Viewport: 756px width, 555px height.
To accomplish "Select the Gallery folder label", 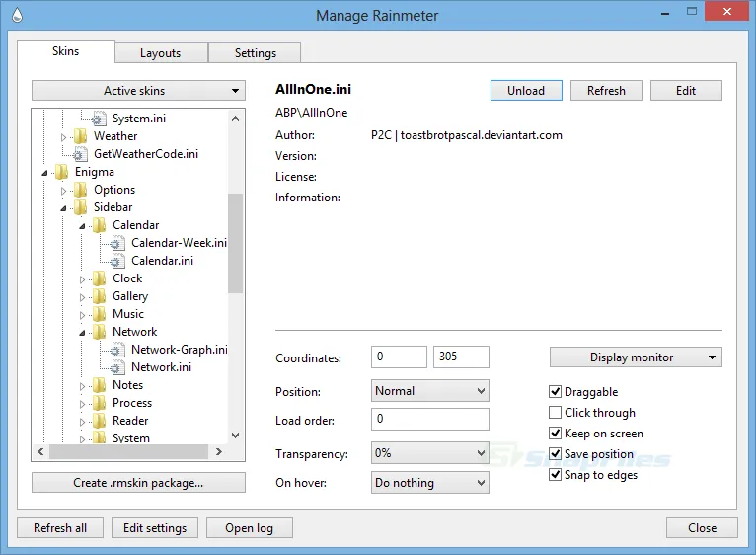I will (x=130, y=296).
